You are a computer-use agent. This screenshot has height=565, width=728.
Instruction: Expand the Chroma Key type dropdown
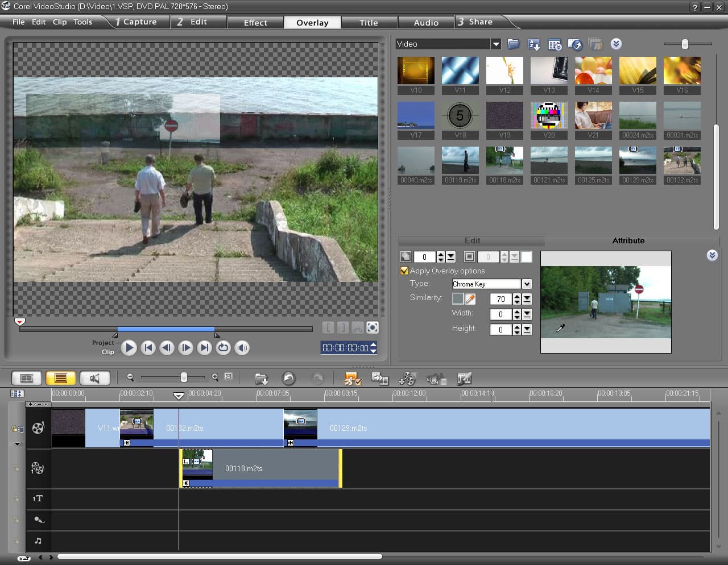coord(527,284)
